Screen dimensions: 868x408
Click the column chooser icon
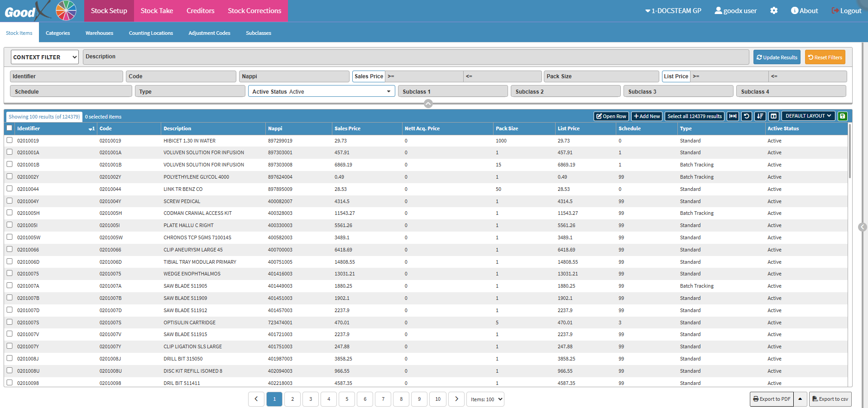[774, 116]
